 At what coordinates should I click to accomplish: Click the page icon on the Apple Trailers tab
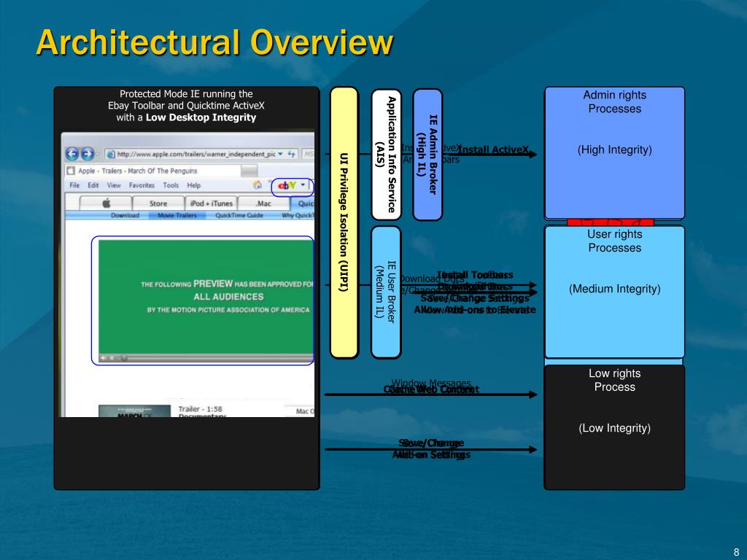(x=71, y=171)
